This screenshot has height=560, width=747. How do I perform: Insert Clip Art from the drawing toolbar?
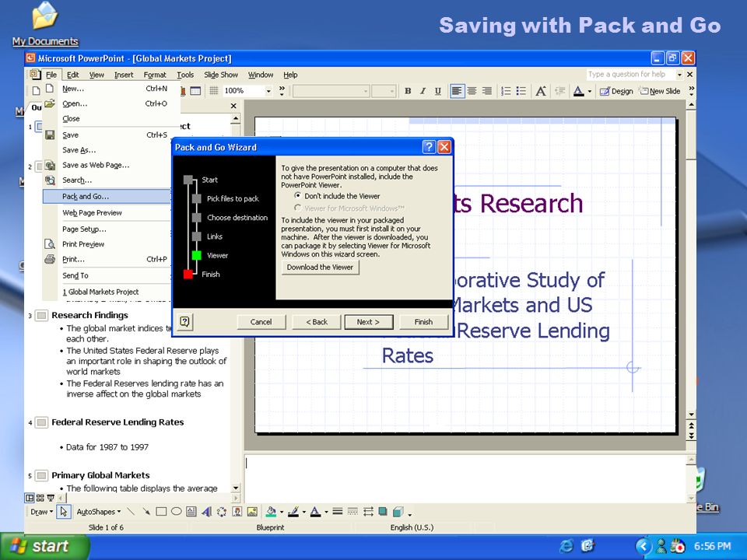237,512
